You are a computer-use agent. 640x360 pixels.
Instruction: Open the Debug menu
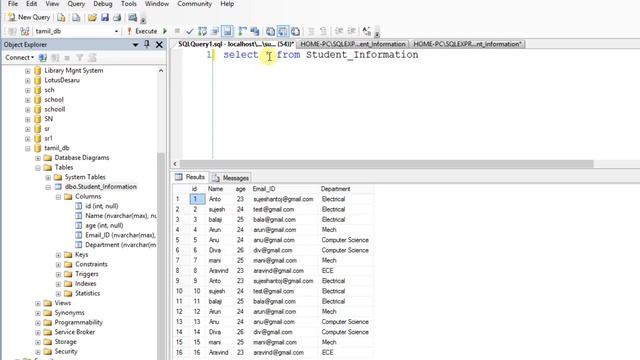coord(102,4)
